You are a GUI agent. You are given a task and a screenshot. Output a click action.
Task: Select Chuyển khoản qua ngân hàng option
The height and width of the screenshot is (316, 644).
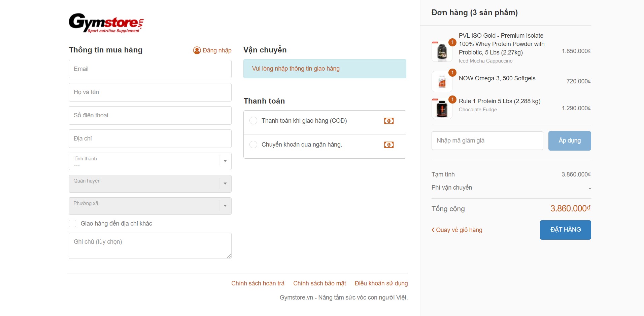253,145
